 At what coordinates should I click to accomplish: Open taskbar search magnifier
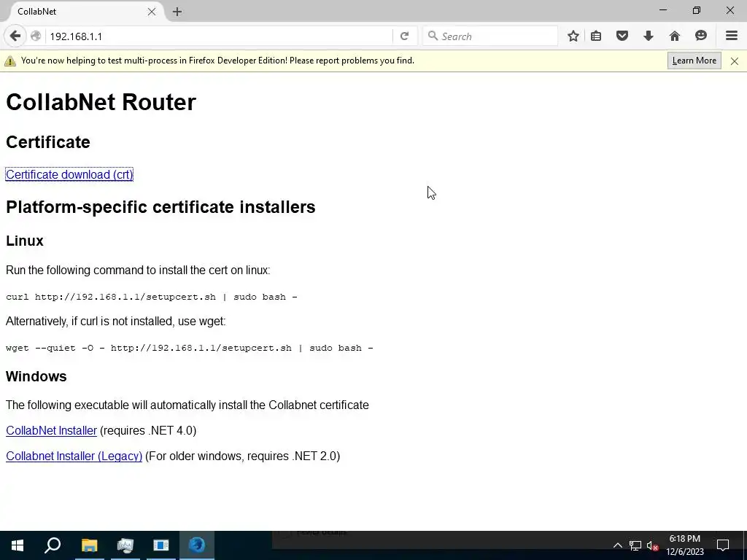click(x=53, y=545)
